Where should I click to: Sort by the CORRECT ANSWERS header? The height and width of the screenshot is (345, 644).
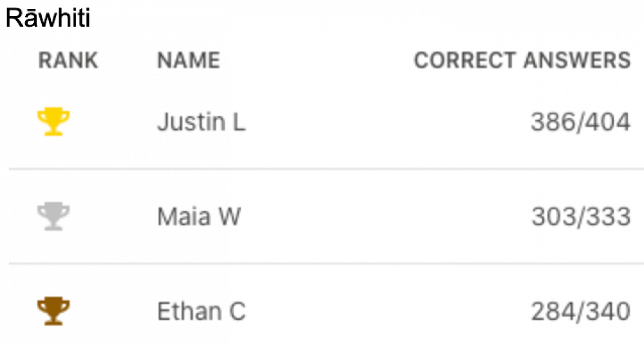522,61
